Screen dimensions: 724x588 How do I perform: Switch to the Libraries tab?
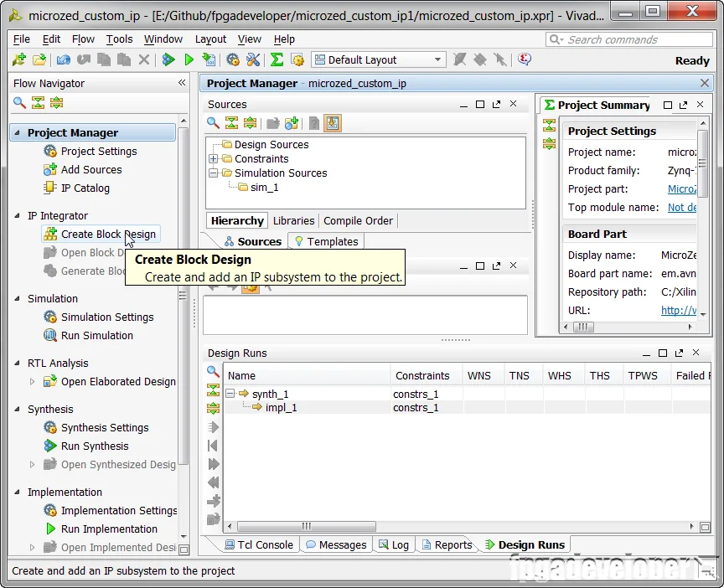coord(293,220)
